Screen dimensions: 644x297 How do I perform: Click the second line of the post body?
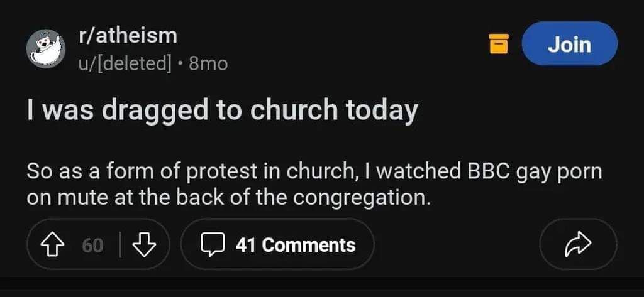tap(228, 198)
